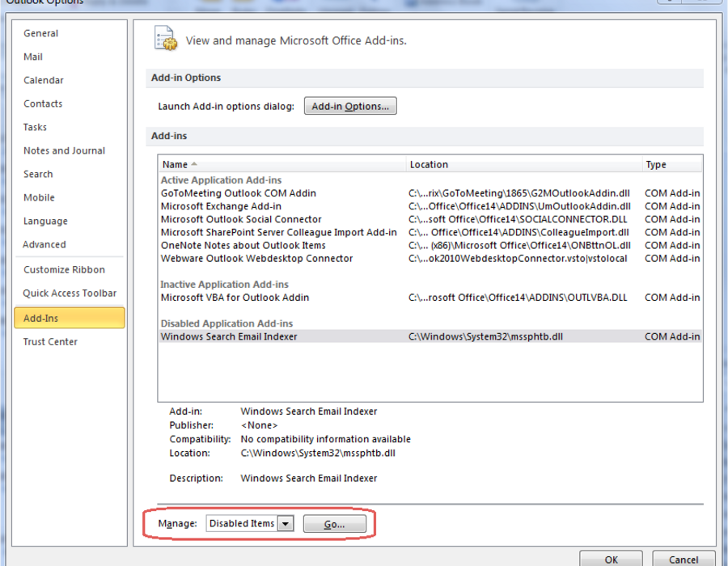Click ONBttnOL.dll location path
The image size is (728, 566).
519,245
